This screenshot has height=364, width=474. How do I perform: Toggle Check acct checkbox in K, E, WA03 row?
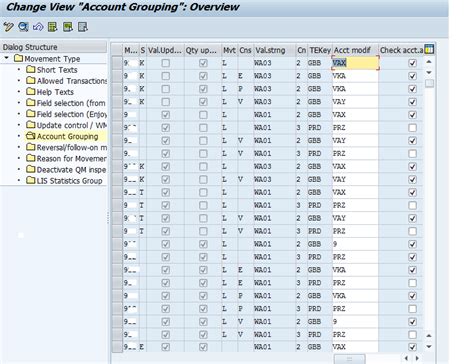pyautogui.click(x=412, y=76)
